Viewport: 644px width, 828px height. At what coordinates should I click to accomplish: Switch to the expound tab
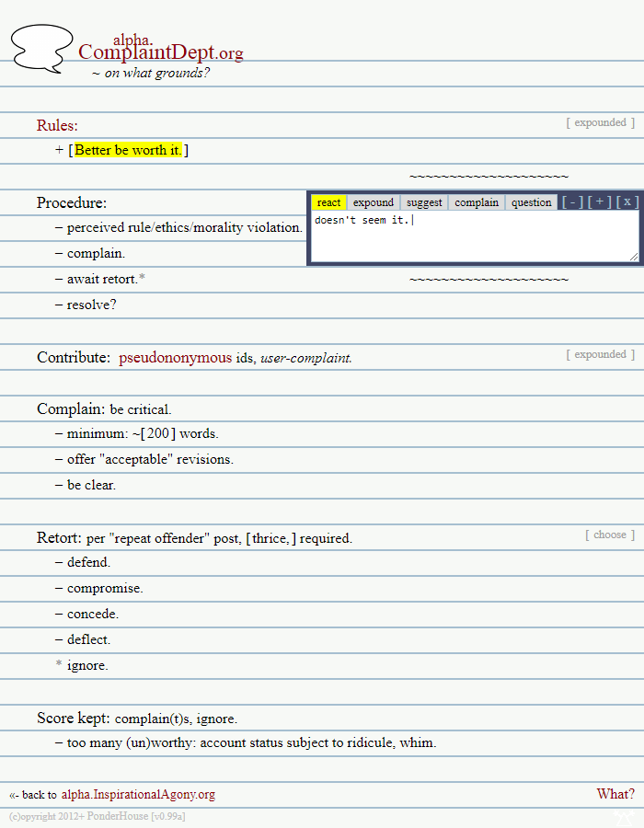[x=374, y=202]
